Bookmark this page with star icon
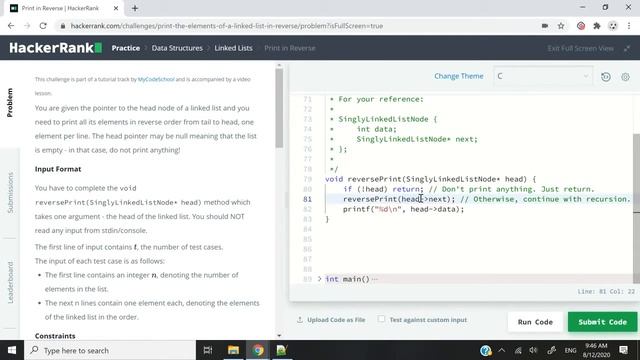This screenshot has width=640, height=360. [561, 26]
